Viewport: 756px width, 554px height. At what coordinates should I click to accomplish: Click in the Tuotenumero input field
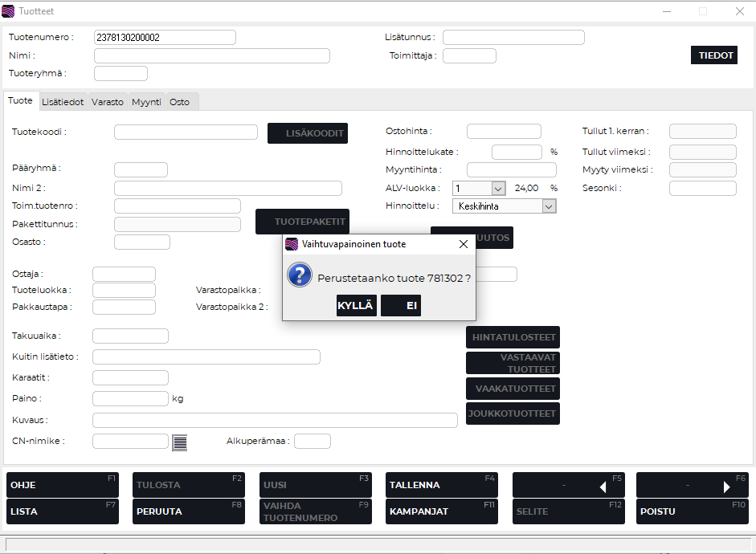165,37
